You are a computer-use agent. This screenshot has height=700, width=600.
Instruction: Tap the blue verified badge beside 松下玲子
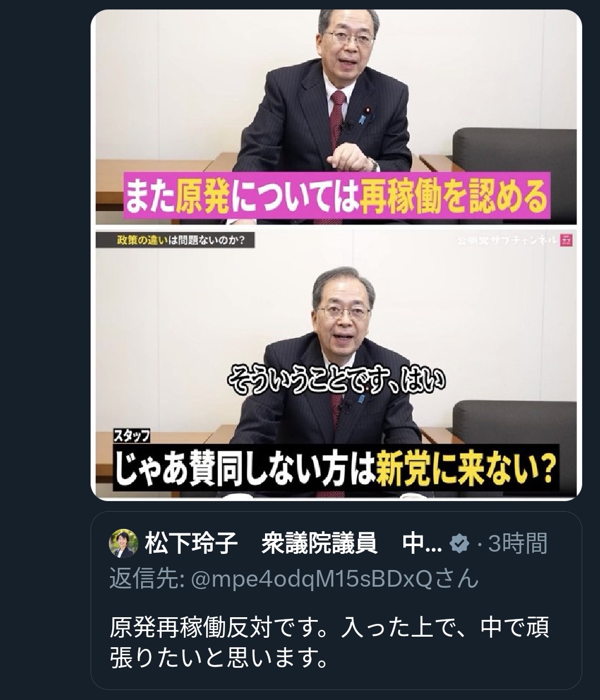click(x=459, y=543)
